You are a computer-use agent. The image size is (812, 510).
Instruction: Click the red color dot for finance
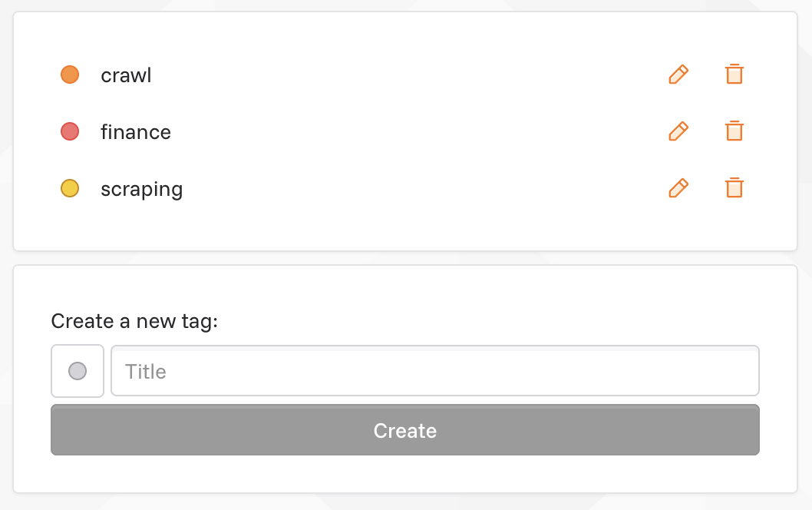(70, 131)
